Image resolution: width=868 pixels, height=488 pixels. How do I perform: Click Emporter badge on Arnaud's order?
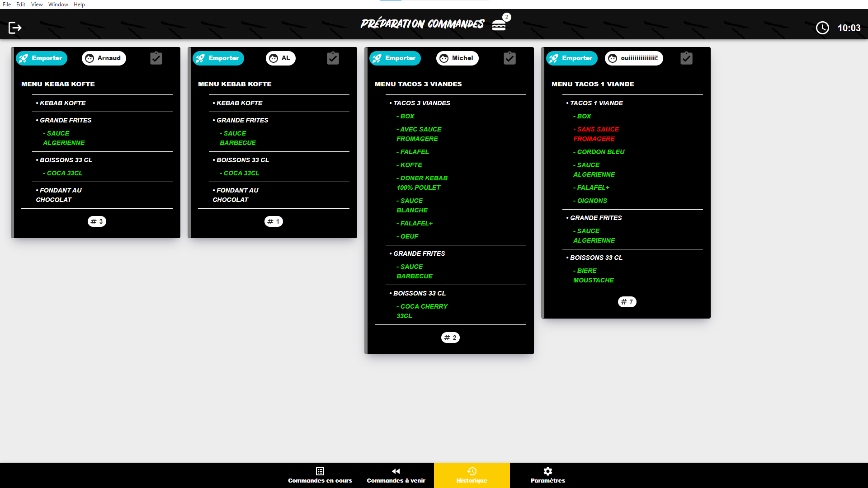[x=42, y=58]
